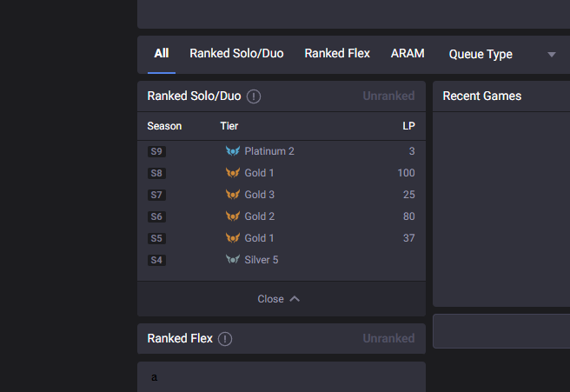
Task: Click Unranked label in Ranked Solo/Duo header
Action: pyautogui.click(x=388, y=96)
